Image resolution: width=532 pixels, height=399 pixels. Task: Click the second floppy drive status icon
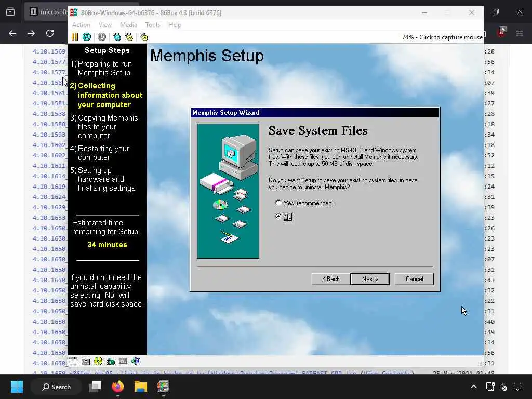(86, 362)
